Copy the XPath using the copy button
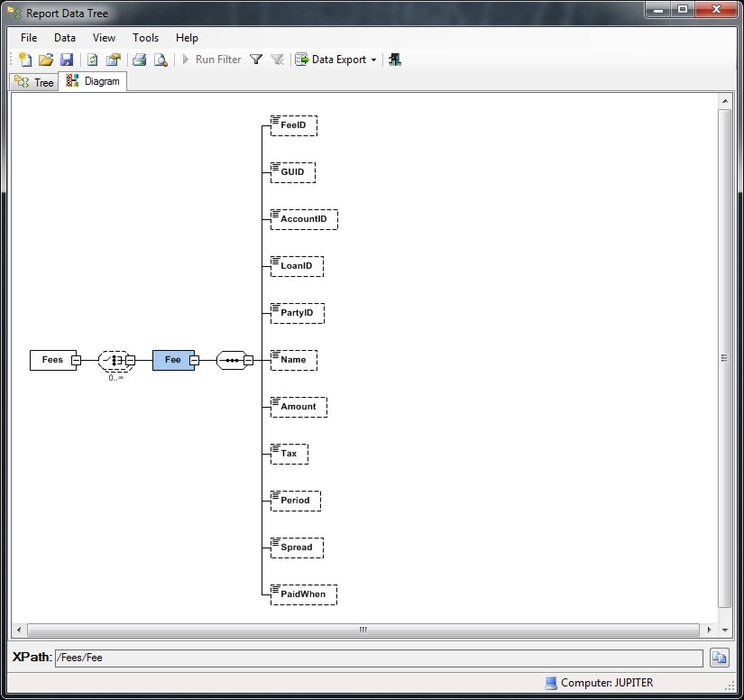The height and width of the screenshot is (700, 744). tap(719, 658)
